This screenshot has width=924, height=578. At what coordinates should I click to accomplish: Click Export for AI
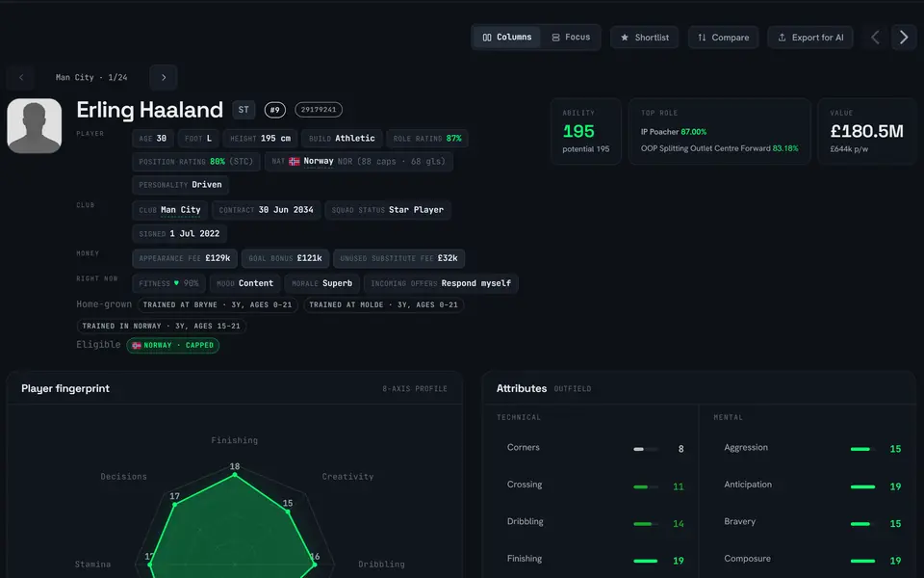click(810, 38)
